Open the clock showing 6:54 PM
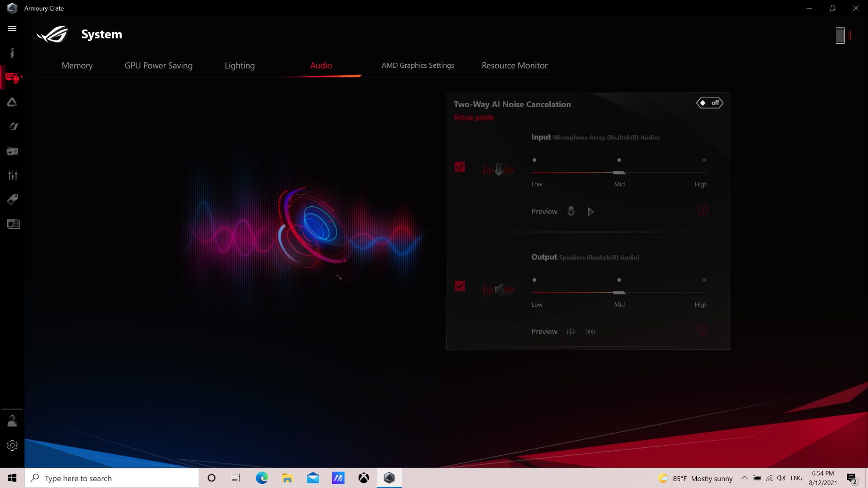Image resolution: width=868 pixels, height=488 pixels. coord(823,478)
